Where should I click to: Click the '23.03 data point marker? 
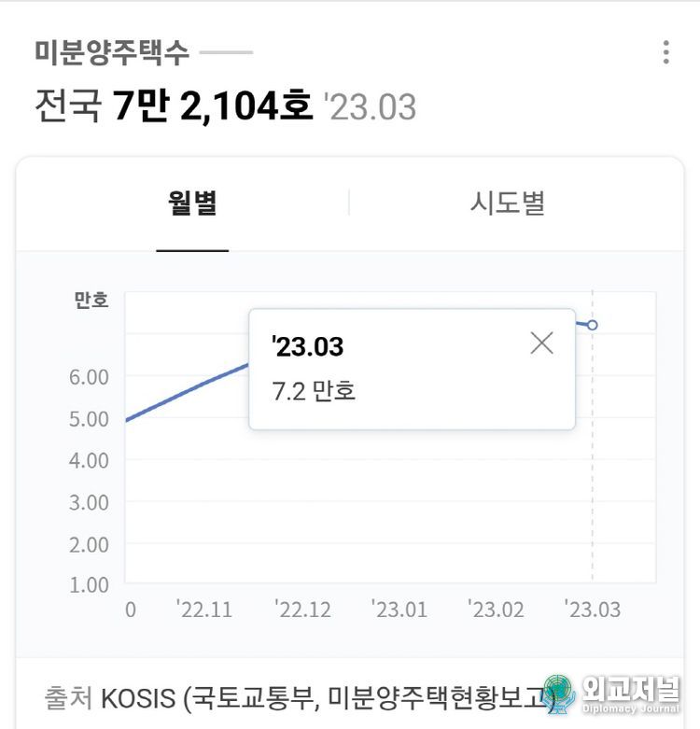click(x=592, y=325)
